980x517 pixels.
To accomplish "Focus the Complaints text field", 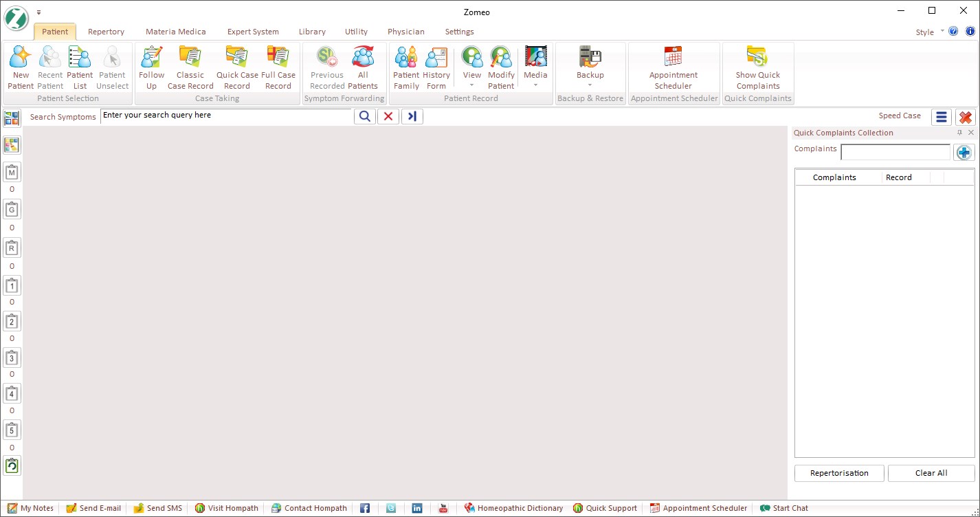I will pos(895,152).
